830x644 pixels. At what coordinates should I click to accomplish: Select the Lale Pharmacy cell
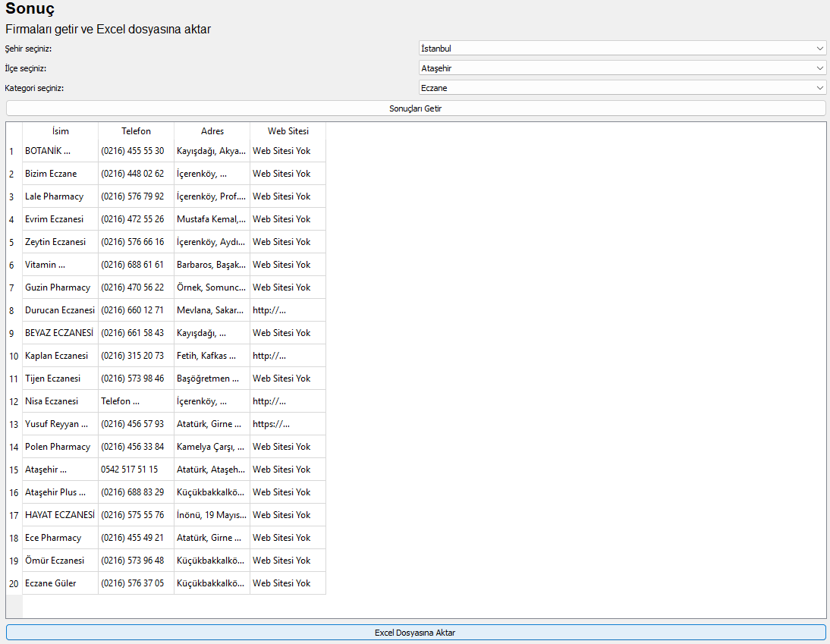tap(61, 196)
